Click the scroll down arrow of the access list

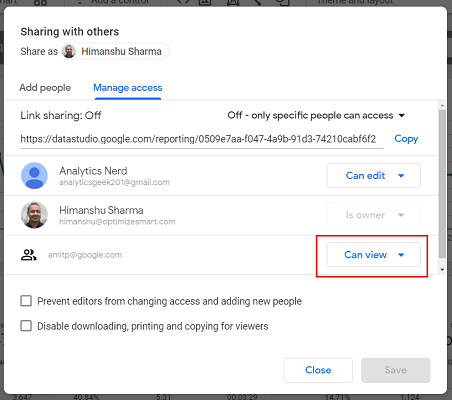[x=442, y=270]
